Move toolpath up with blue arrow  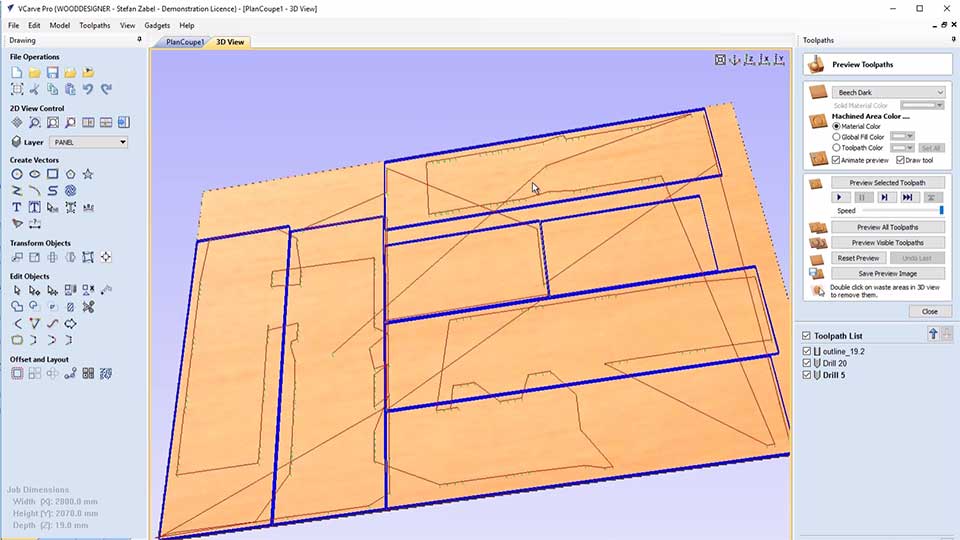[933, 334]
